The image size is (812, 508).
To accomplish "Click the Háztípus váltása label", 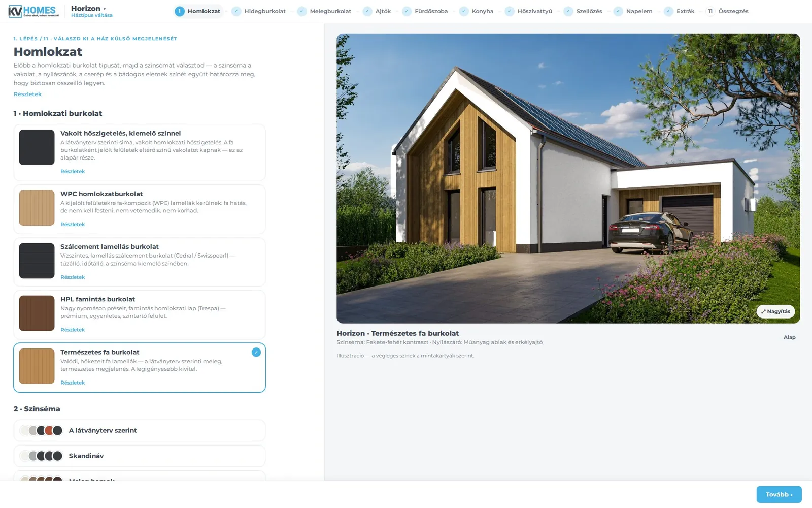I will [x=92, y=15].
